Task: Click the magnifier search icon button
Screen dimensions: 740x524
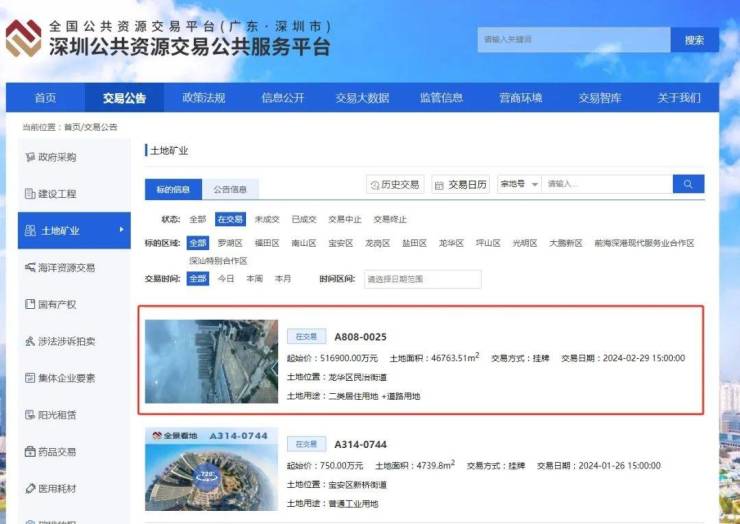Action: (x=688, y=184)
